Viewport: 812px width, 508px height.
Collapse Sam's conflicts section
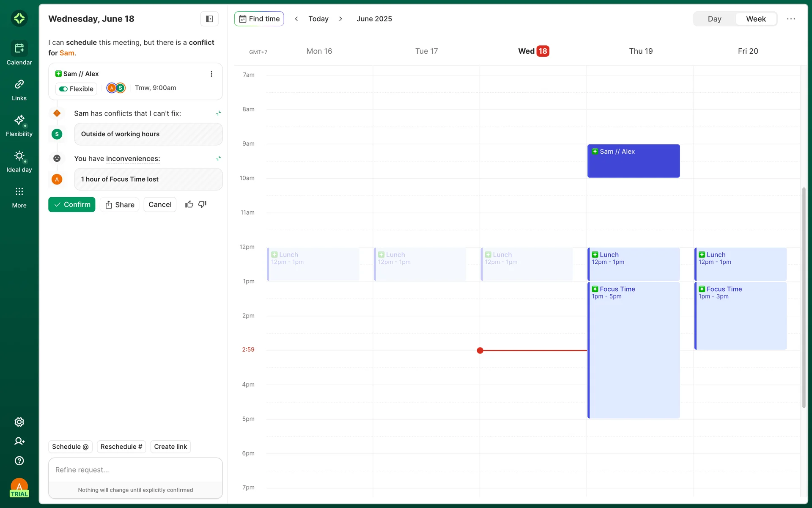[x=218, y=113]
